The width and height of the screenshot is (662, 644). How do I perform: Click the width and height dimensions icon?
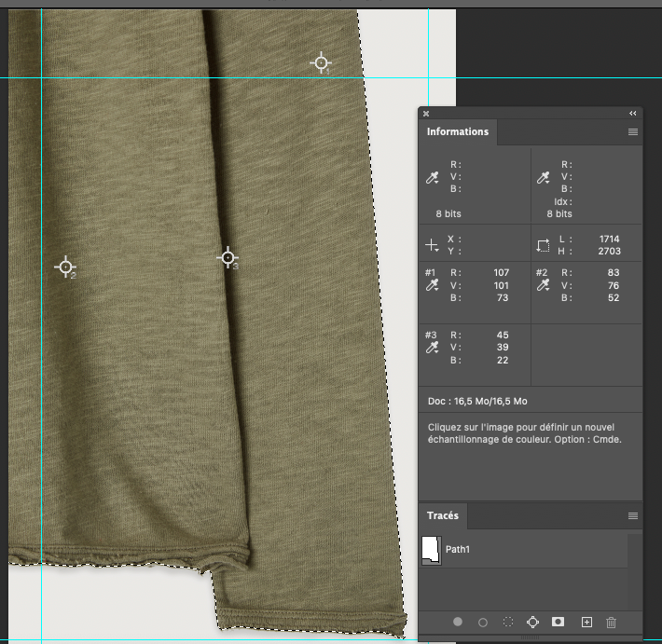(543, 245)
